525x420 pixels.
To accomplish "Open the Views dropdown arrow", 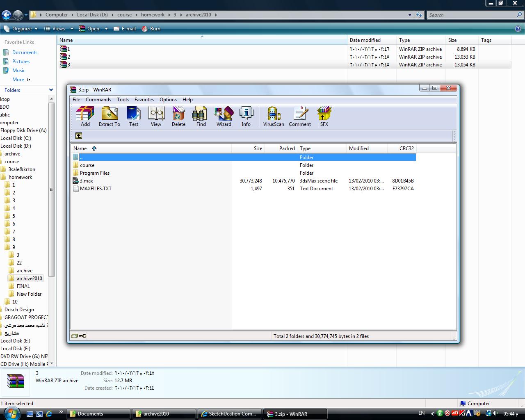I will (72, 29).
